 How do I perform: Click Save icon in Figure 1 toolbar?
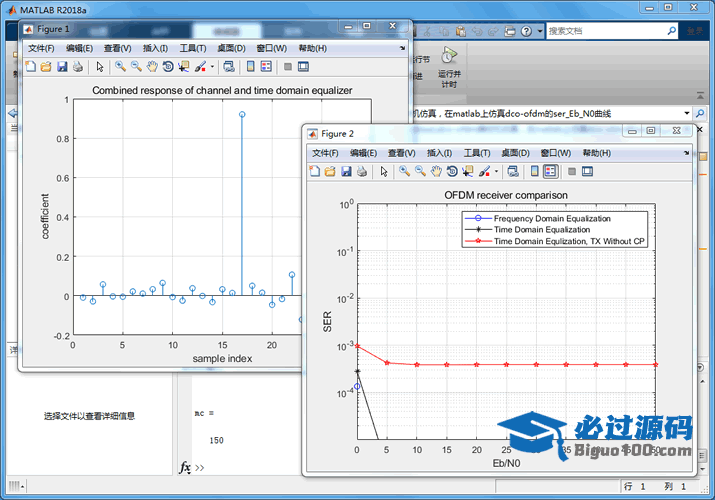coord(62,67)
